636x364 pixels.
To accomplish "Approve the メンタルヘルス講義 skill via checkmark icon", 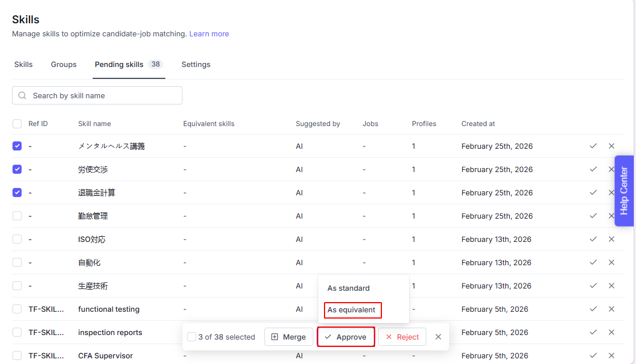I will point(593,146).
